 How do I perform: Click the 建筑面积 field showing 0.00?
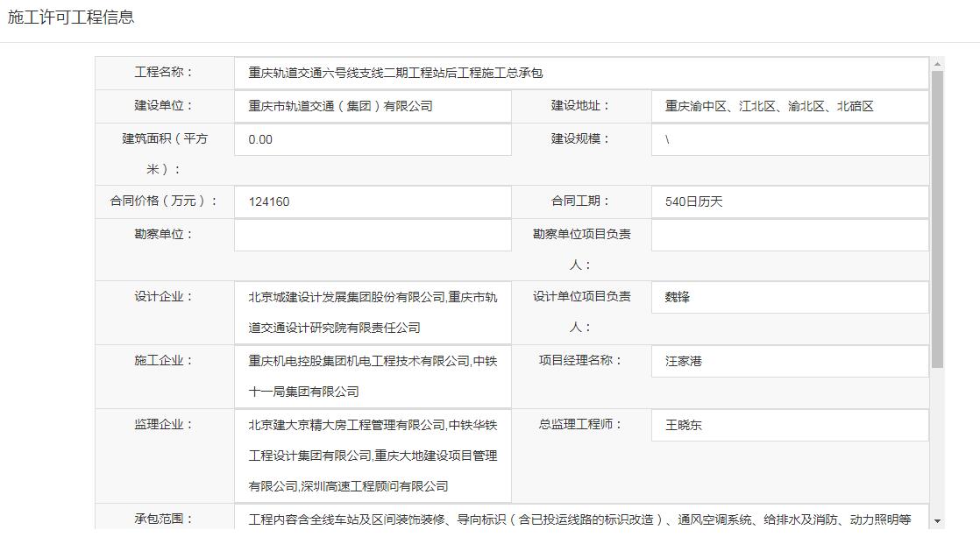pyautogui.click(x=373, y=139)
